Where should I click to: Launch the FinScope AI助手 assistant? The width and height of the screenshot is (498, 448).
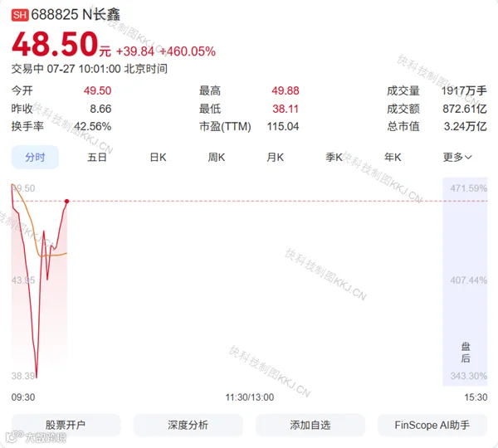[x=432, y=425]
